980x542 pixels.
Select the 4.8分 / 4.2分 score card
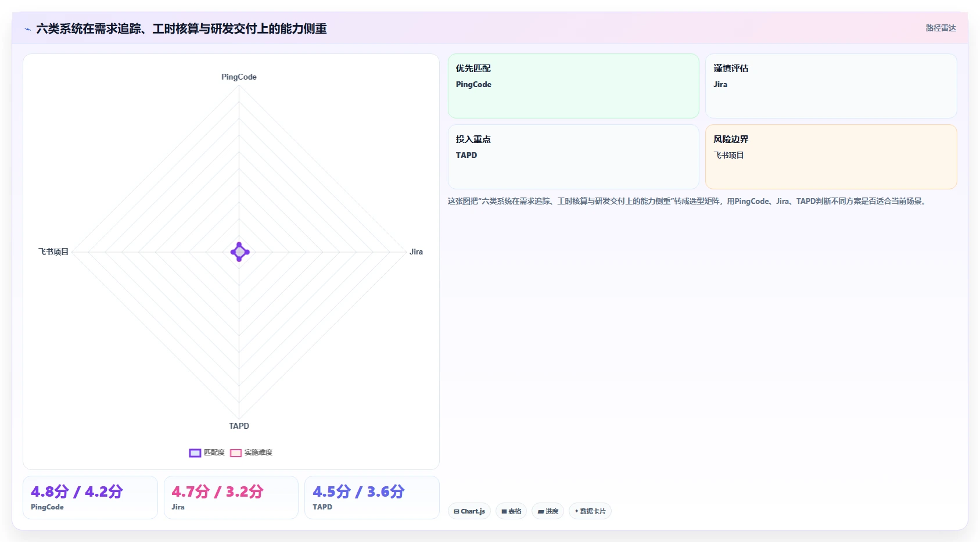(90, 497)
